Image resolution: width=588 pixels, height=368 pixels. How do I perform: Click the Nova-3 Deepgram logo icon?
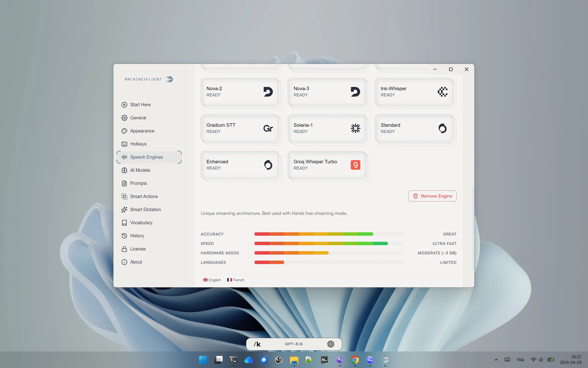click(355, 92)
